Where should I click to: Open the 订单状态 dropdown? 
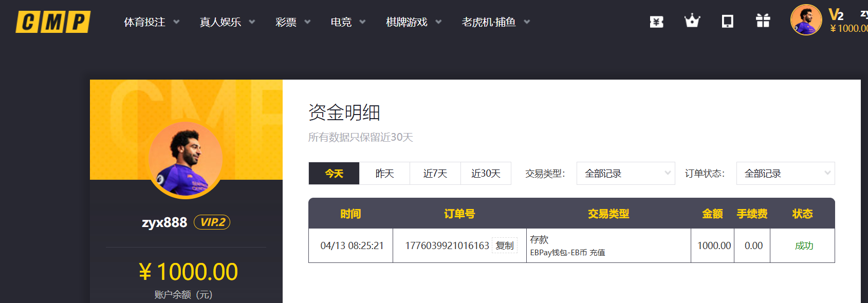785,174
